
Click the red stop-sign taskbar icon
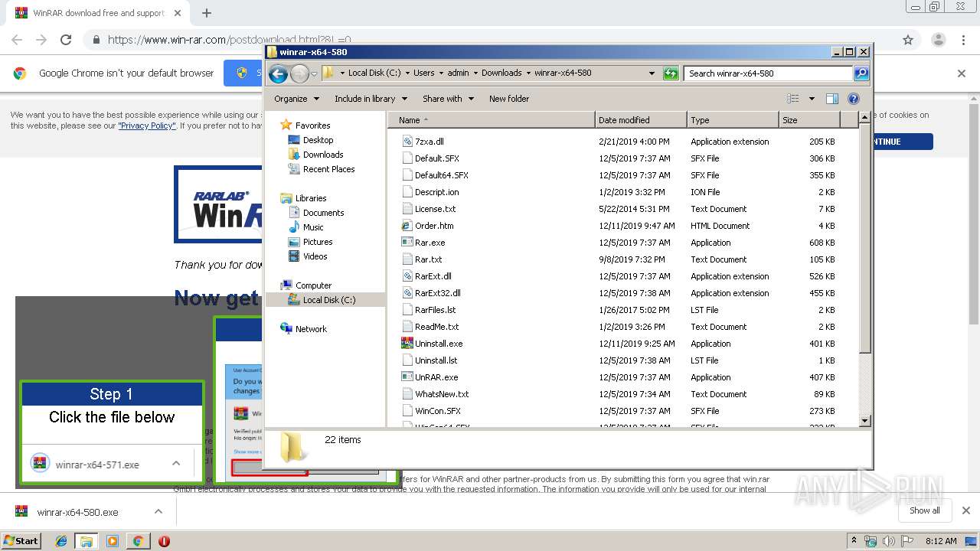[x=164, y=541]
